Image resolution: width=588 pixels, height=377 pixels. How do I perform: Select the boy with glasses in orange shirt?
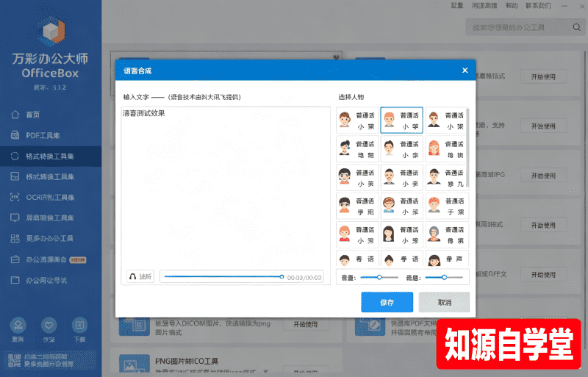[357, 207]
